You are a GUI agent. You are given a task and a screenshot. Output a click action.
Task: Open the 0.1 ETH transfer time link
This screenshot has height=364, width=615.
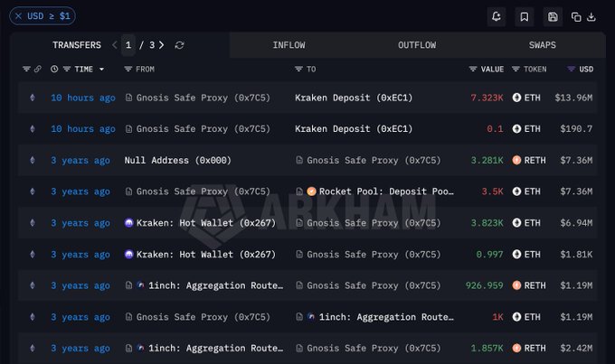pyautogui.click(x=83, y=129)
